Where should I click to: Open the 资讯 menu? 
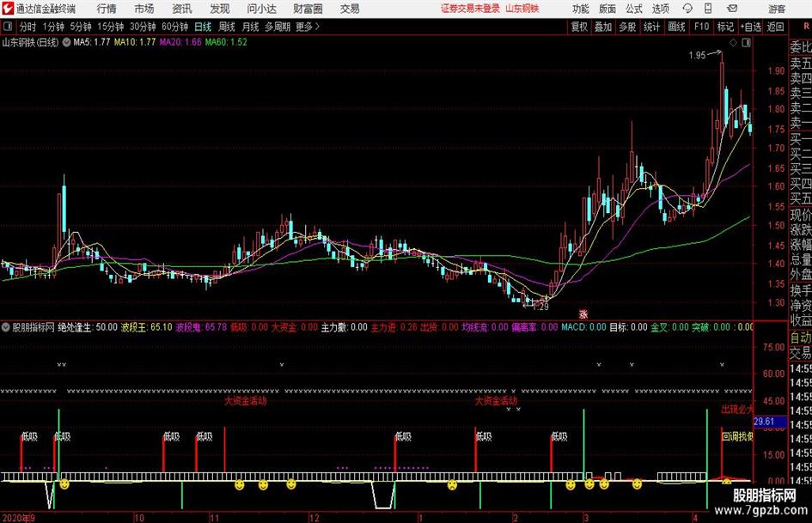click(x=182, y=9)
